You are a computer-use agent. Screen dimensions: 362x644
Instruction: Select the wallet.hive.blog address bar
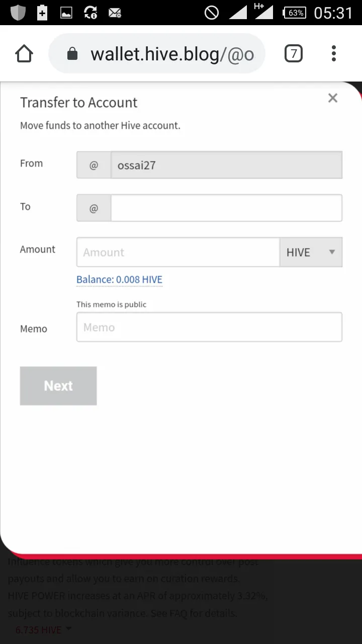coord(157,54)
